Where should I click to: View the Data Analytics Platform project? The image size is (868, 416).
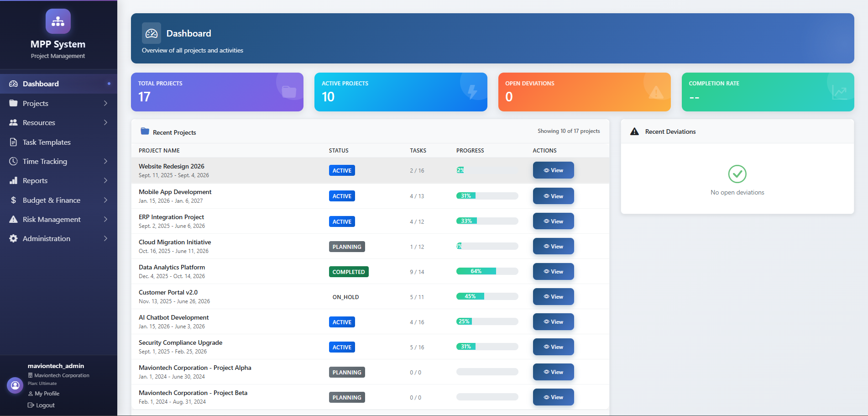[553, 272]
